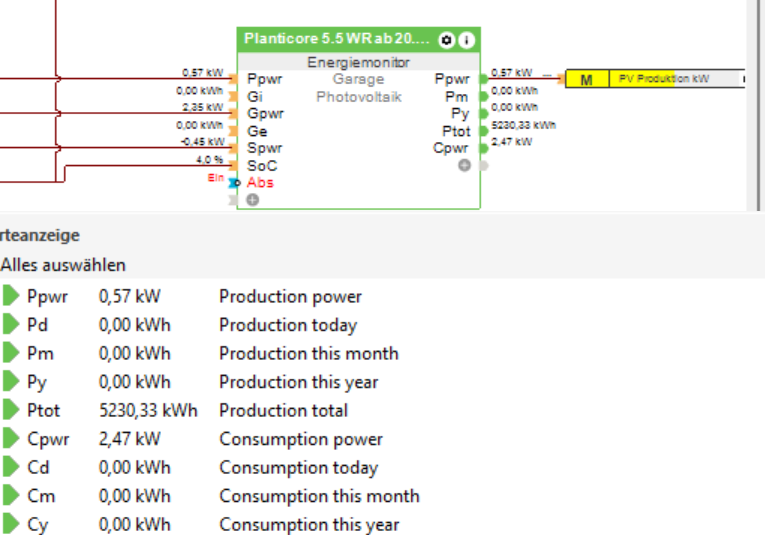The width and height of the screenshot is (765, 535).
Task: Click green arrow icon beside Ptot row
Action: (11, 410)
